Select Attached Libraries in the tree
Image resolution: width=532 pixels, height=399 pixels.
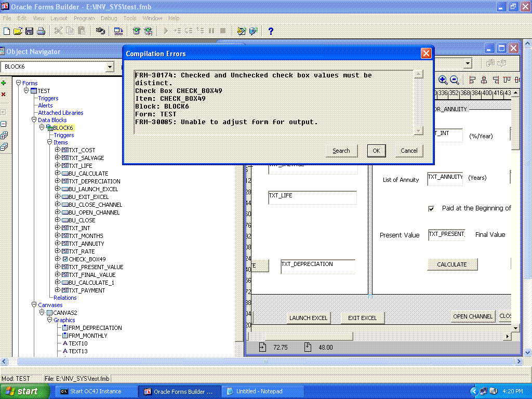pyautogui.click(x=61, y=113)
